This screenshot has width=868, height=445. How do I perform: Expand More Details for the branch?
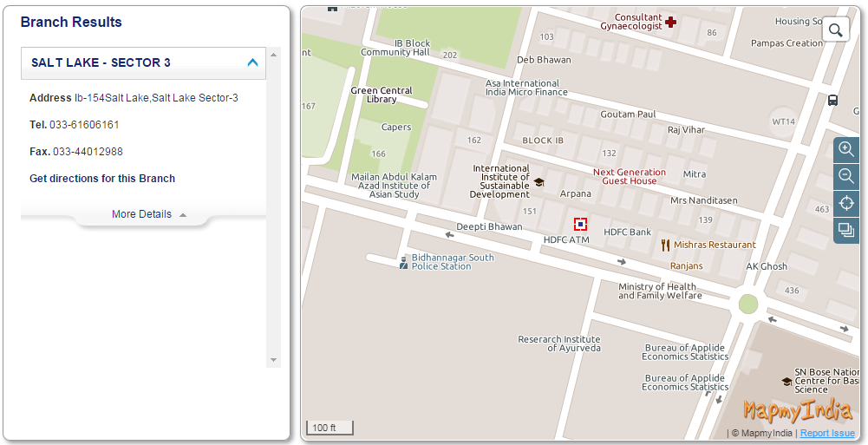[149, 214]
